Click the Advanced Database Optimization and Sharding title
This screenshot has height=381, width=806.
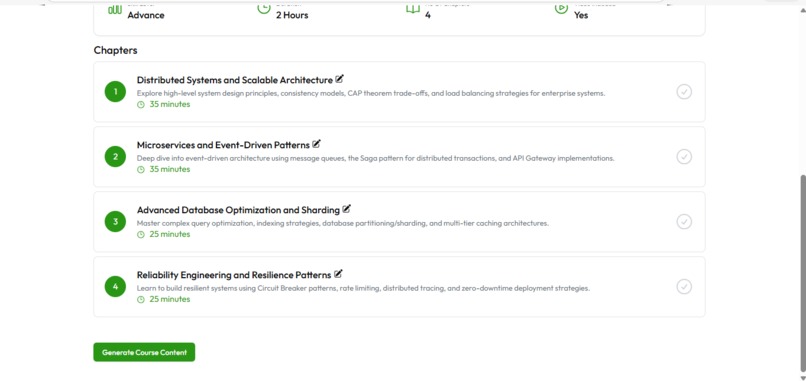(238, 210)
